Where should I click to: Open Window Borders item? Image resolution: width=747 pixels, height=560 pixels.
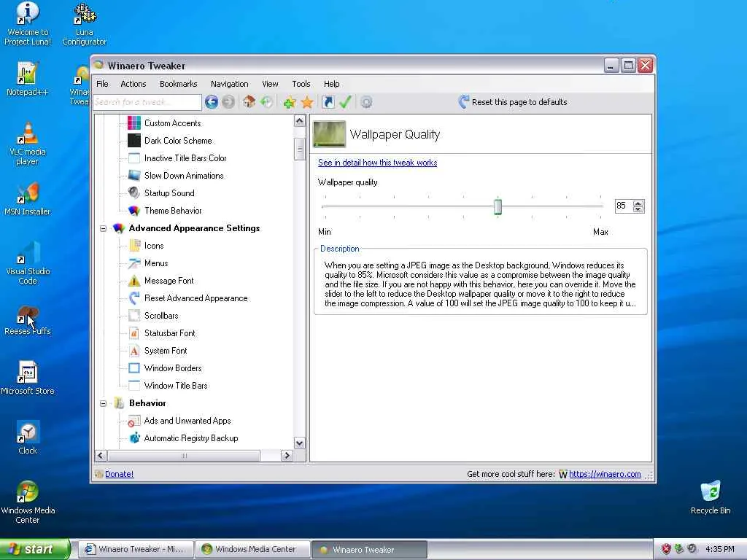[x=173, y=368]
